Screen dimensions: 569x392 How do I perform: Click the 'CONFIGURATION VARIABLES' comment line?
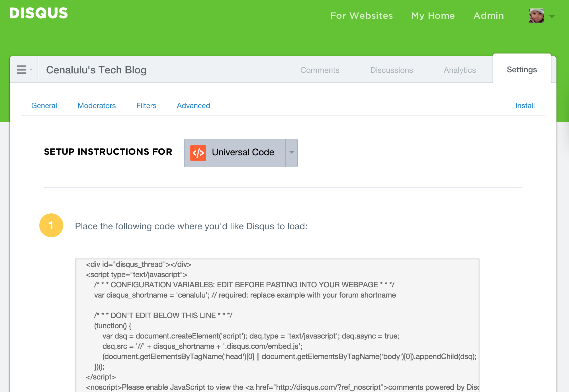pyautogui.click(x=244, y=285)
